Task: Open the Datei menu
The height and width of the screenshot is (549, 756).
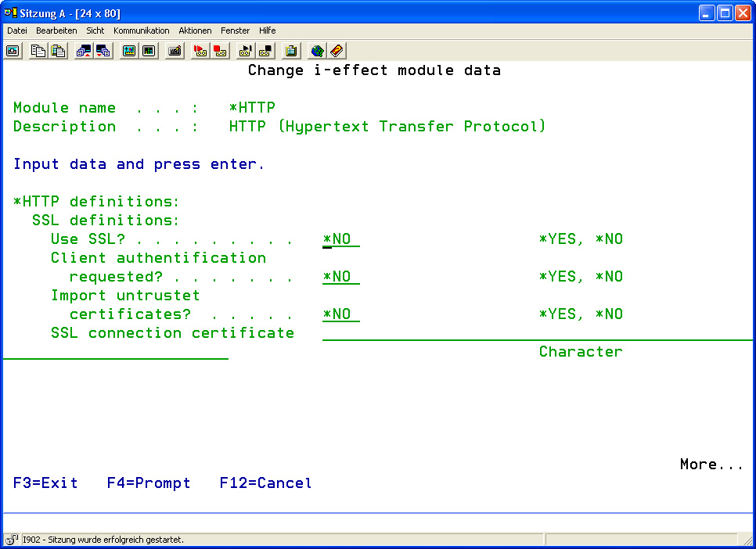Action: pos(17,30)
